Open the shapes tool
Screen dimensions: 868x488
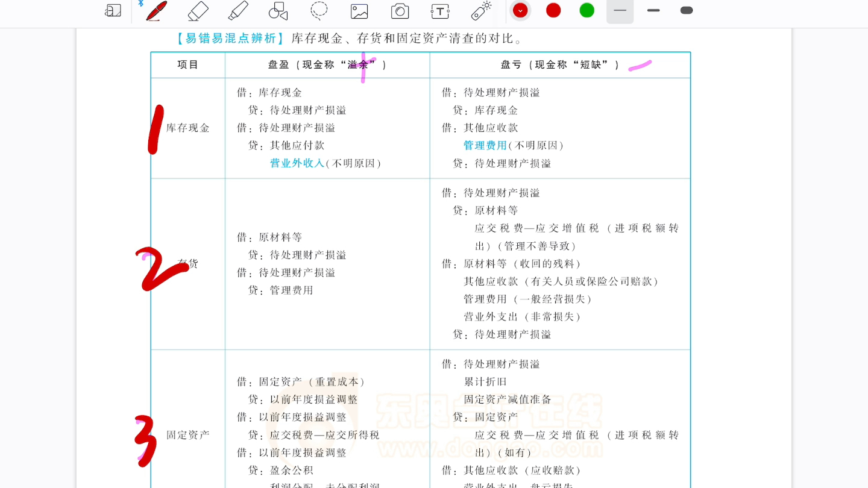point(278,11)
